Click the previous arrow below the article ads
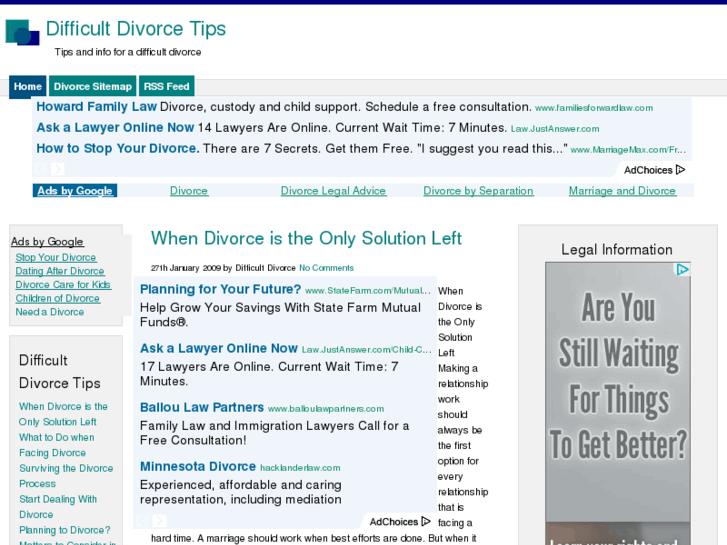This screenshot has height=545, width=727. [x=143, y=520]
